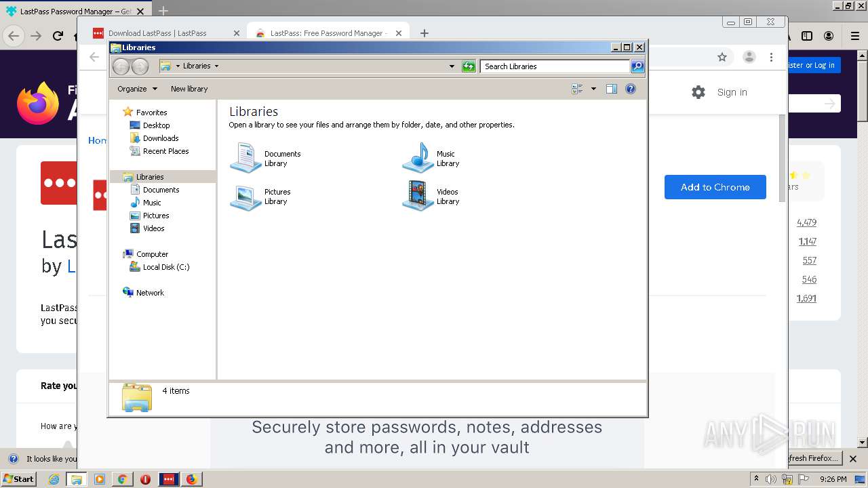Switch to Chrome via taskbar icon
This screenshot has width=868, height=488.
click(x=122, y=479)
